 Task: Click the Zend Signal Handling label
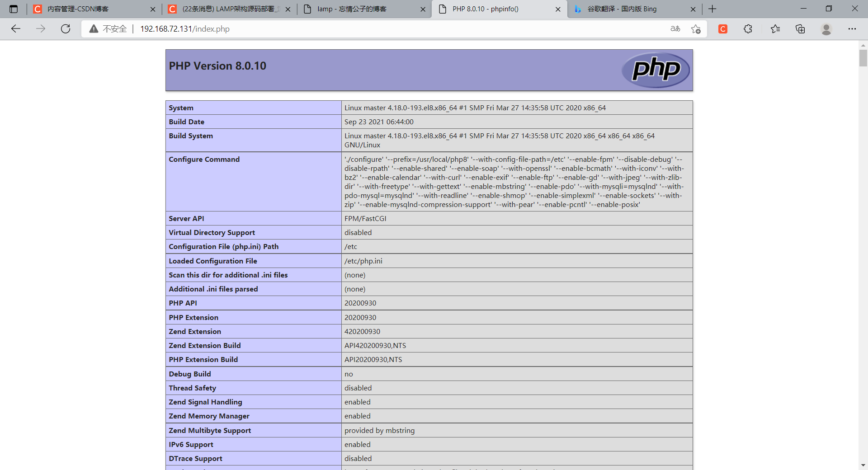pos(205,402)
